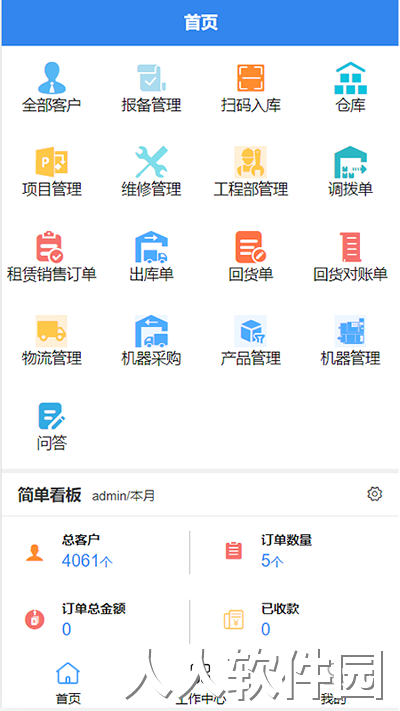Click the admin/本月 filter label
400x711 pixels.
(123, 496)
